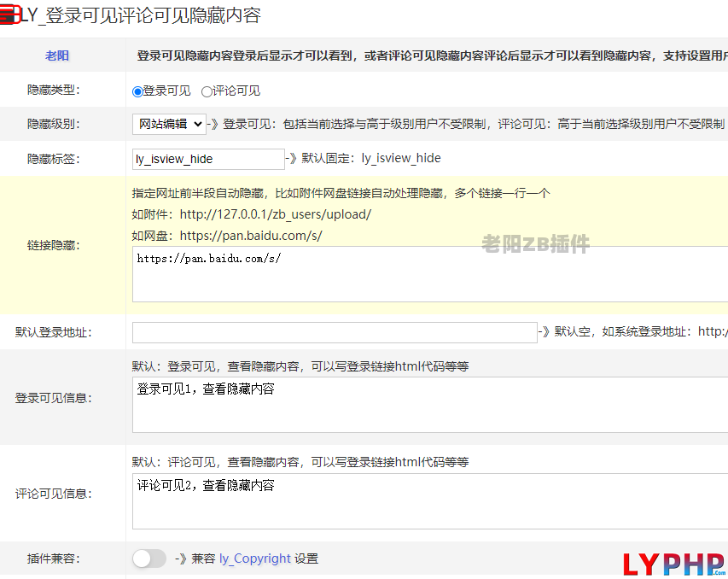
Task: Click the 隐藏标签 field showing ly_isview_hide
Action: coord(207,159)
